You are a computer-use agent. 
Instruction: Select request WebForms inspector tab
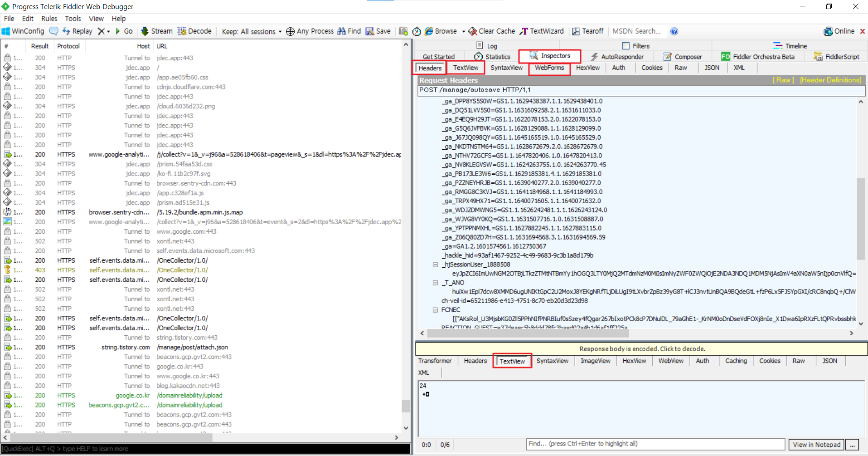(x=549, y=68)
